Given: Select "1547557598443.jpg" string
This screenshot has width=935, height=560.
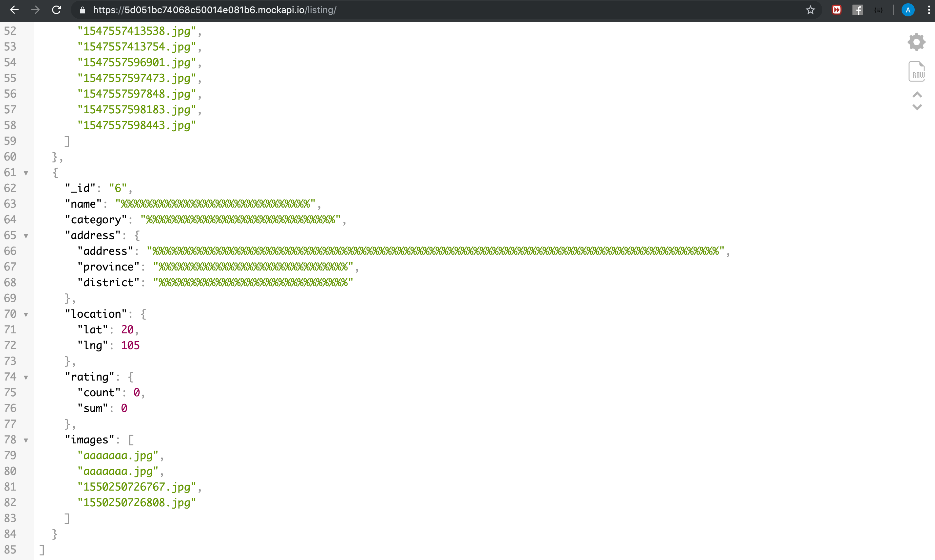Looking at the screenshot, I should click(x=137, y=125).
